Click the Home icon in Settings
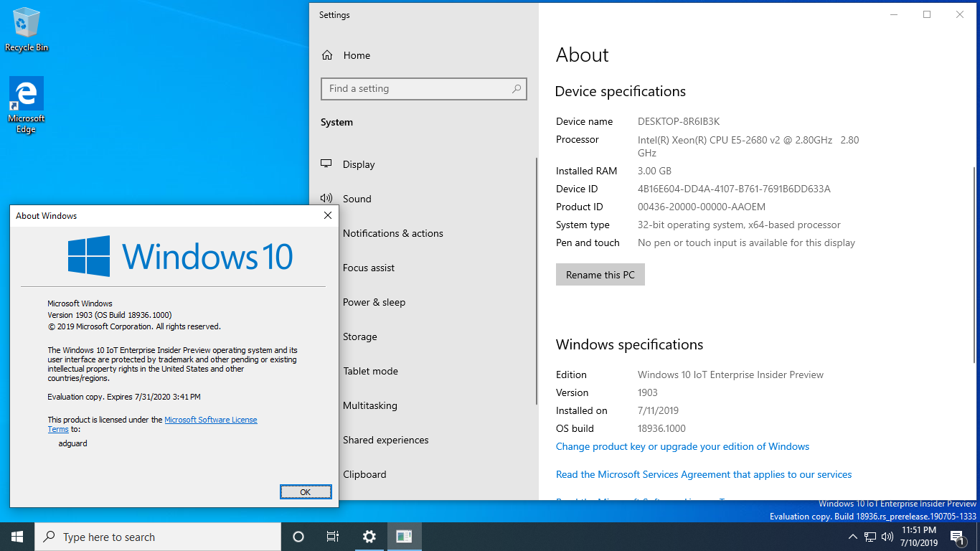The height and width of the screenshot is (551, 980). (327, 55)
